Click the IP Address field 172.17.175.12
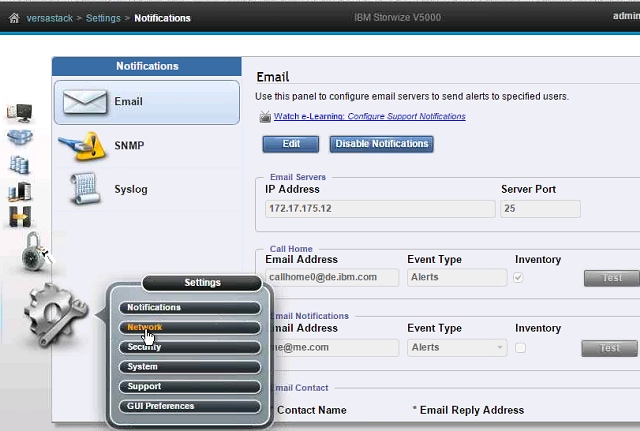 [x=380, y=209]
